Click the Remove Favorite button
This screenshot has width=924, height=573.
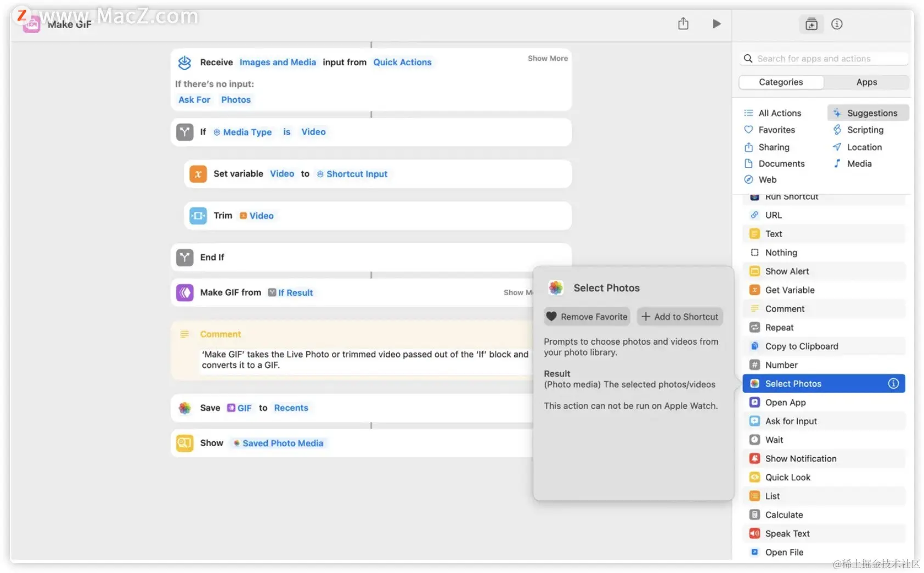[x=587, y=317]
